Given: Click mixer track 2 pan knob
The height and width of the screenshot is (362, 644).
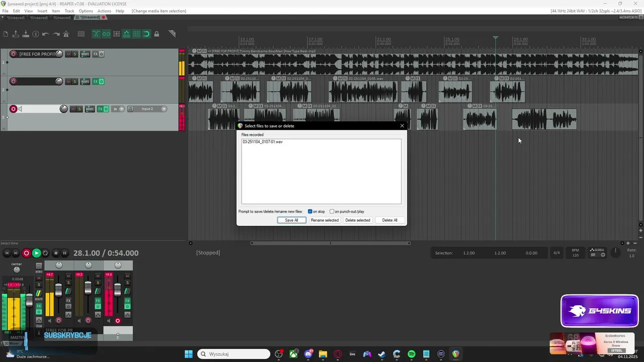Looking at the screenshot, I should pyautogui.click(x=89, y=265).
